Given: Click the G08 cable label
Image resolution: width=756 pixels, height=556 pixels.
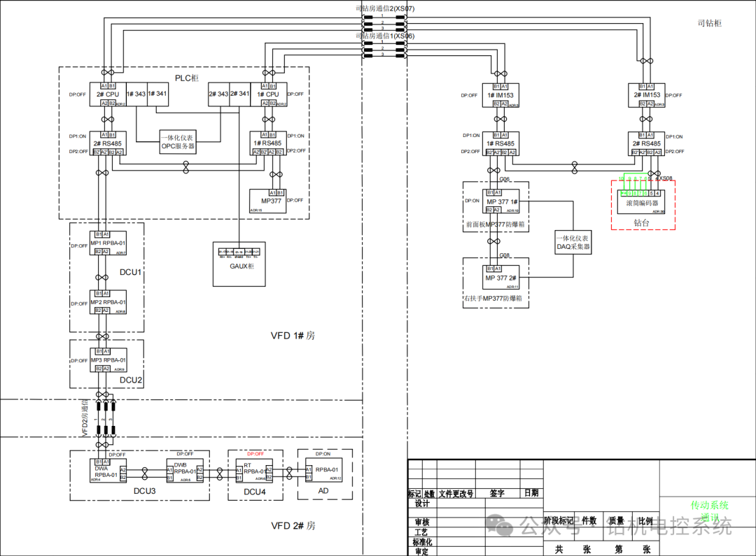Looking at the screenshot, I should [x=504, y=255].
